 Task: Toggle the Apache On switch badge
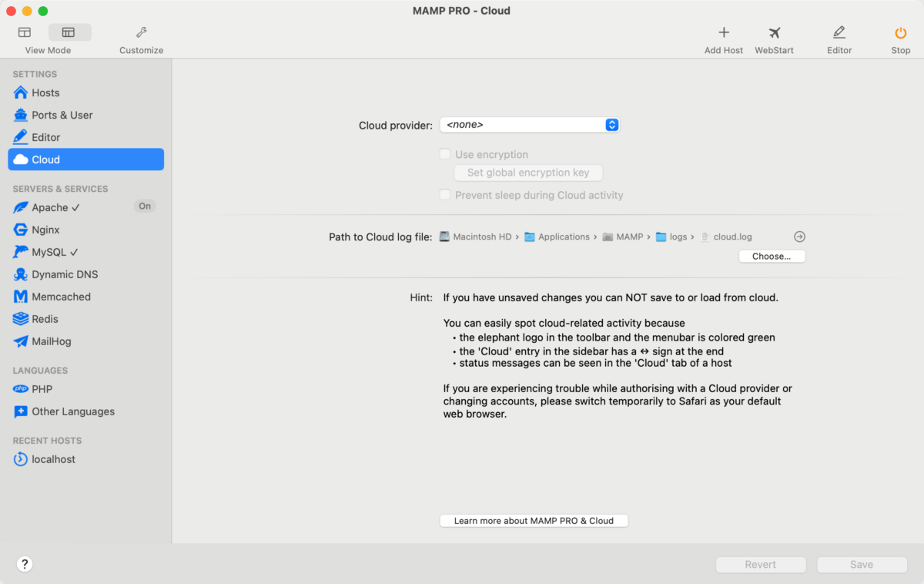tap(145, 206)
